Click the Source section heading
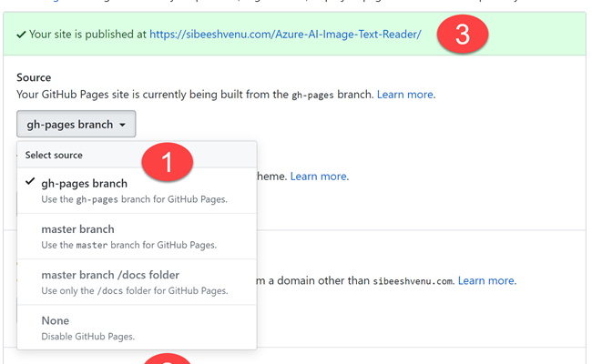Screen dimensions: 592x364 click(34, 77)
